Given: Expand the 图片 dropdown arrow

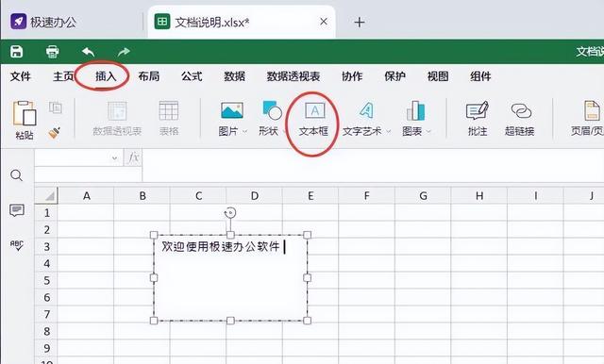Looking at the screenshot, I should [245, 132].
